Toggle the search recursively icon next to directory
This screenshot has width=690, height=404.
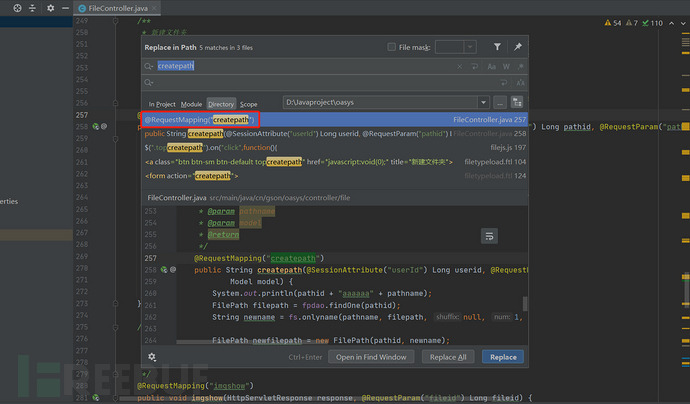[517, 102]
